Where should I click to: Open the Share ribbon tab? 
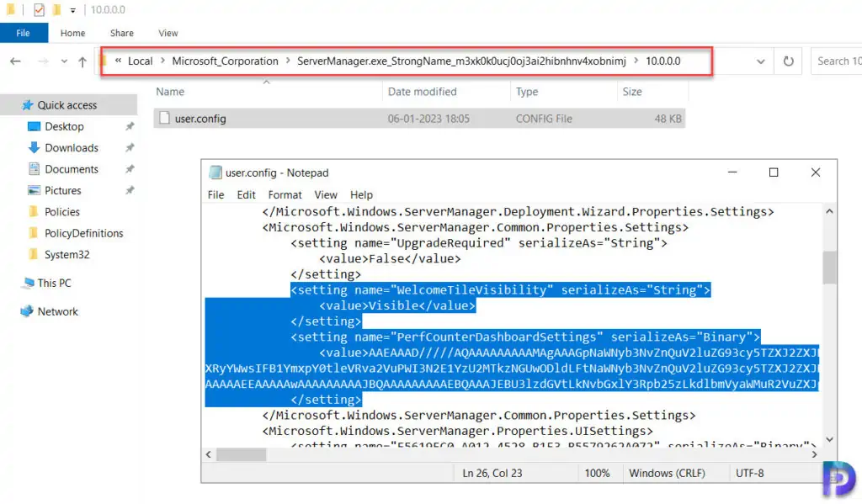pos(121,33)
